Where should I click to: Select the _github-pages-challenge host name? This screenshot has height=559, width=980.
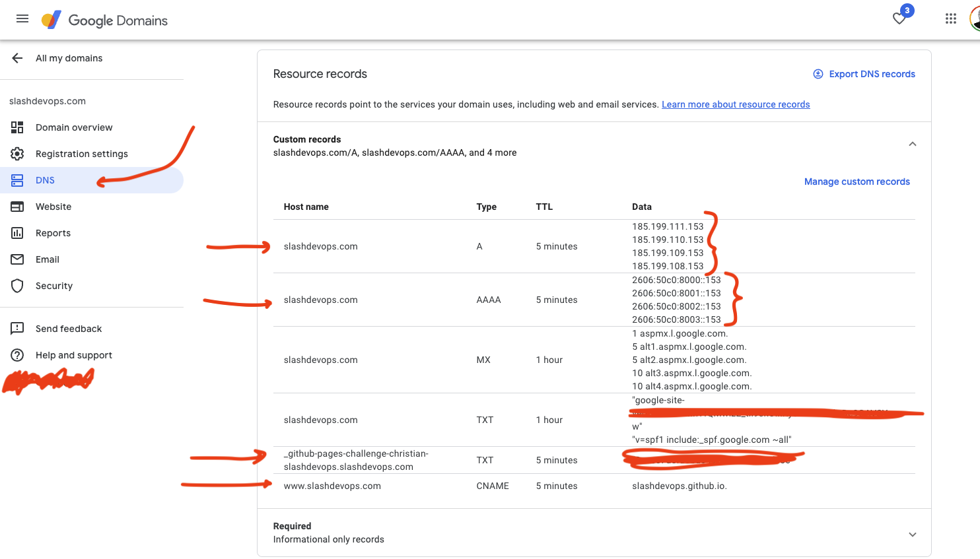tap(356, 460)
